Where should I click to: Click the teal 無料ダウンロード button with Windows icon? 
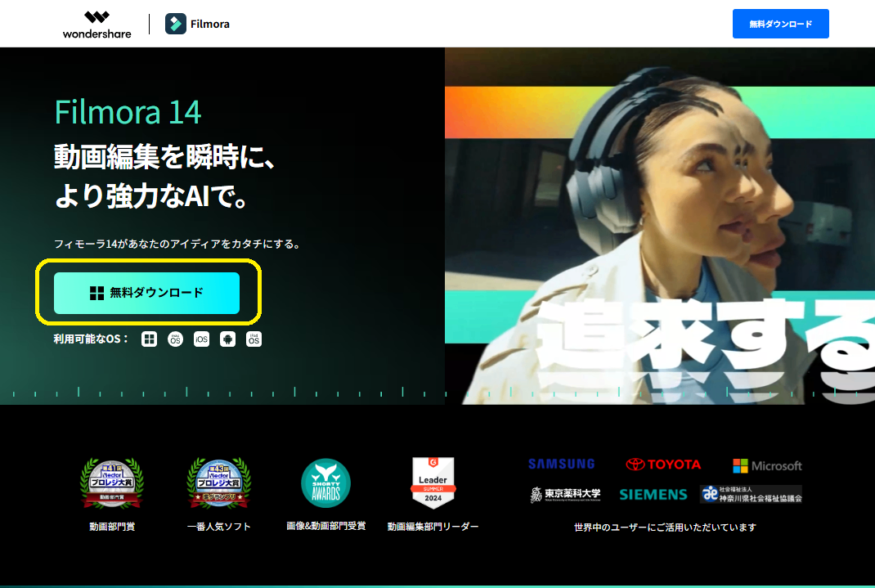pos(146,293)
